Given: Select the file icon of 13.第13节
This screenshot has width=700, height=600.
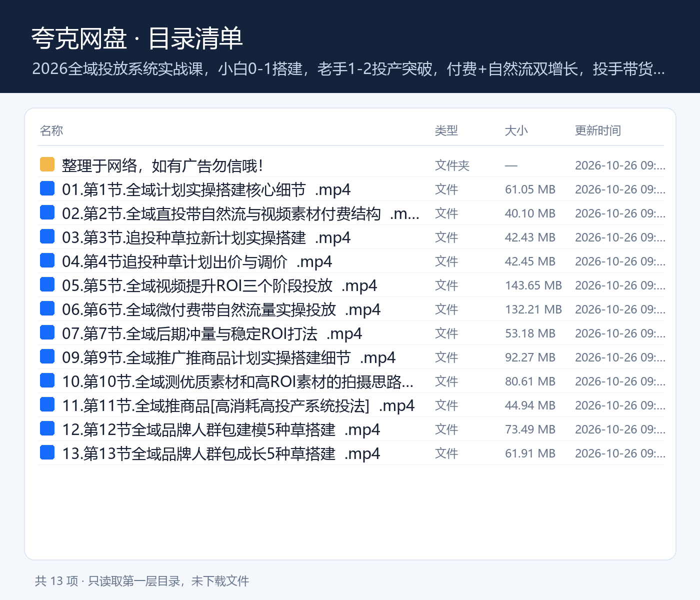Looking at the screenshot, I should (x=47, y=452).
